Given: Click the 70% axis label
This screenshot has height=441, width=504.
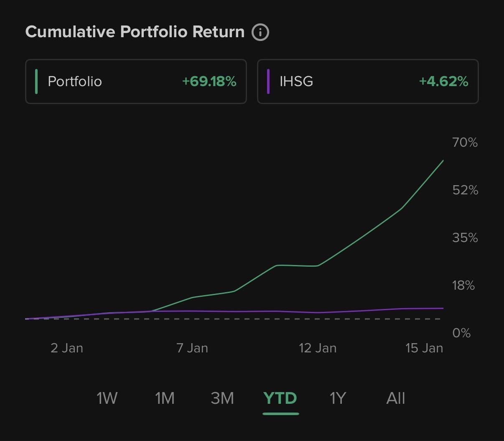Looking at the screenshot, I should click(465, 143).
